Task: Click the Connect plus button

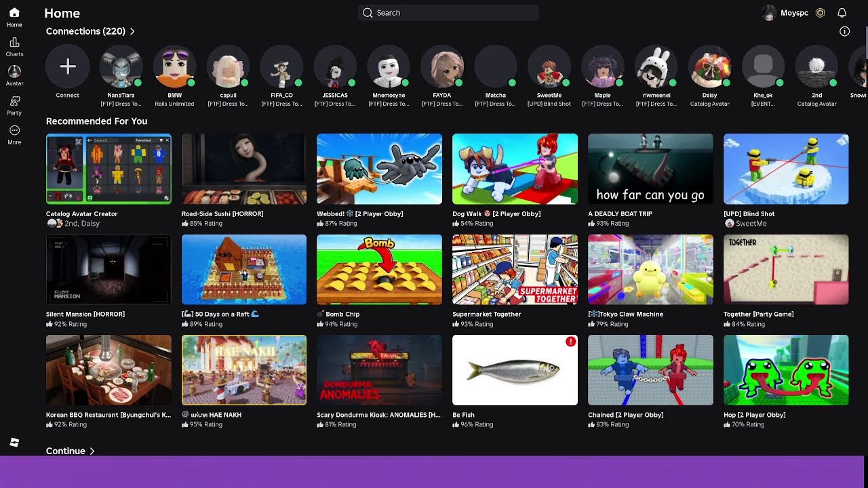Action: coord(67,66)
